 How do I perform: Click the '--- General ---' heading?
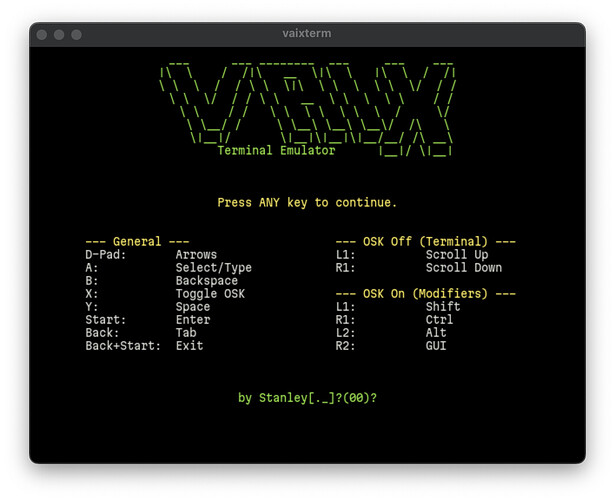click(137, 242)
